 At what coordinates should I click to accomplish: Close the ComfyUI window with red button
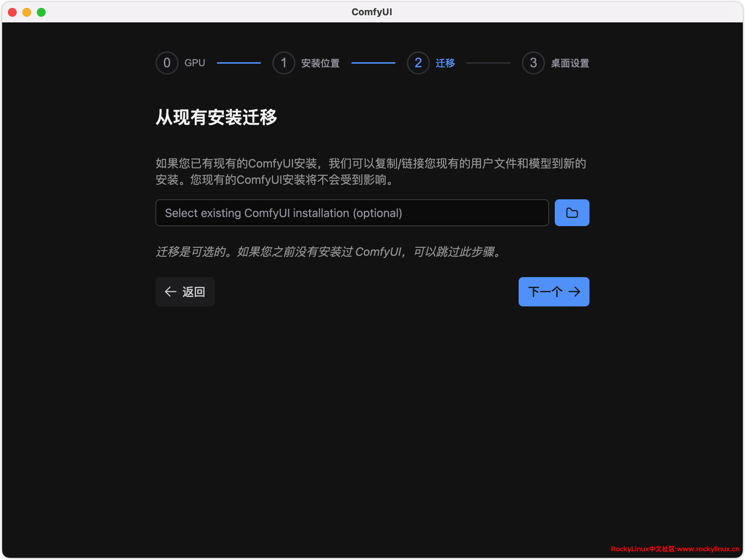[x=12, y=12]
